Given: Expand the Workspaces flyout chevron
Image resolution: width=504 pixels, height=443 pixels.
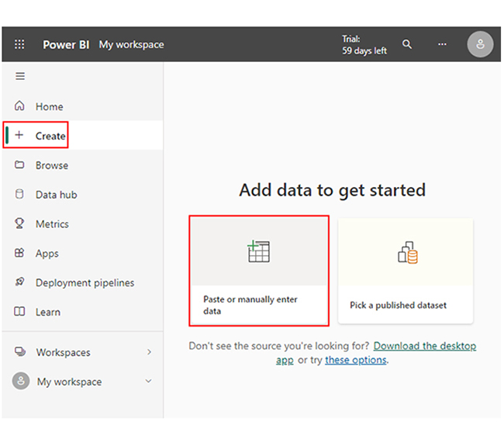Looking at the screenshot, I should (x=149, y=352).
